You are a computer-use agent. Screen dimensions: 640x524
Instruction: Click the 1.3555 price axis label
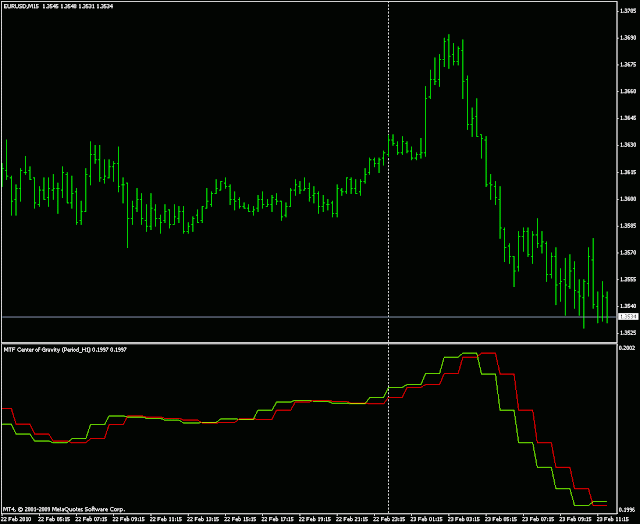[628, 279]
